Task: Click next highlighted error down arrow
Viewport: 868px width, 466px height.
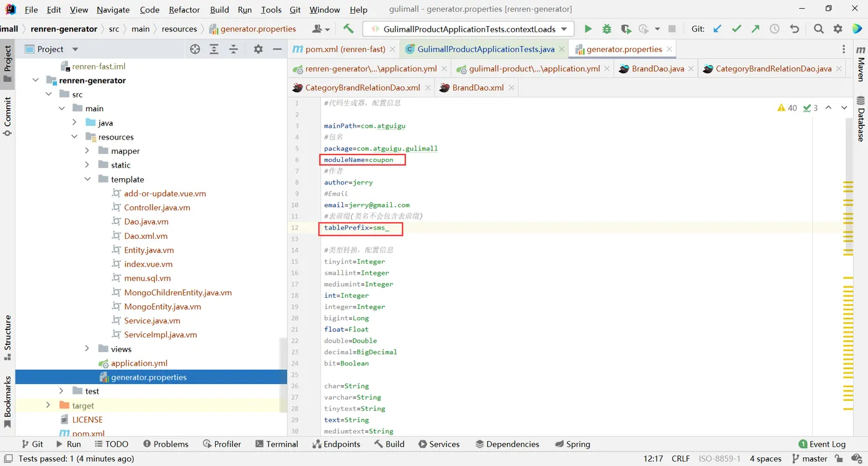Action: click(844, 108)
